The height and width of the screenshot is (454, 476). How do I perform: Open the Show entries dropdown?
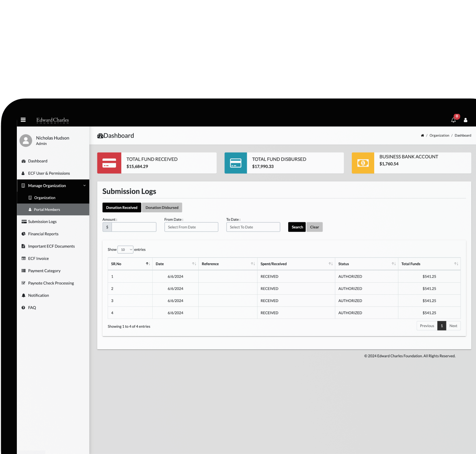pos(125,249)
